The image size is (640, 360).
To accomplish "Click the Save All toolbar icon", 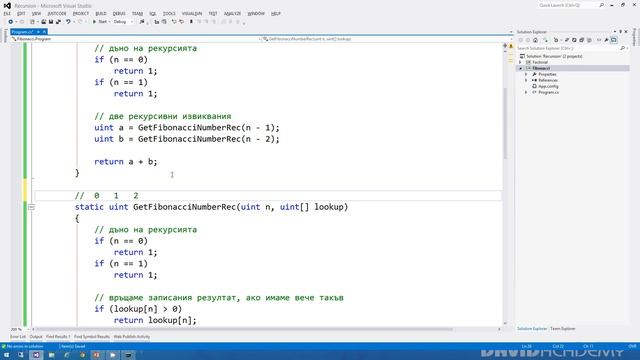I will tap(58, 22).
